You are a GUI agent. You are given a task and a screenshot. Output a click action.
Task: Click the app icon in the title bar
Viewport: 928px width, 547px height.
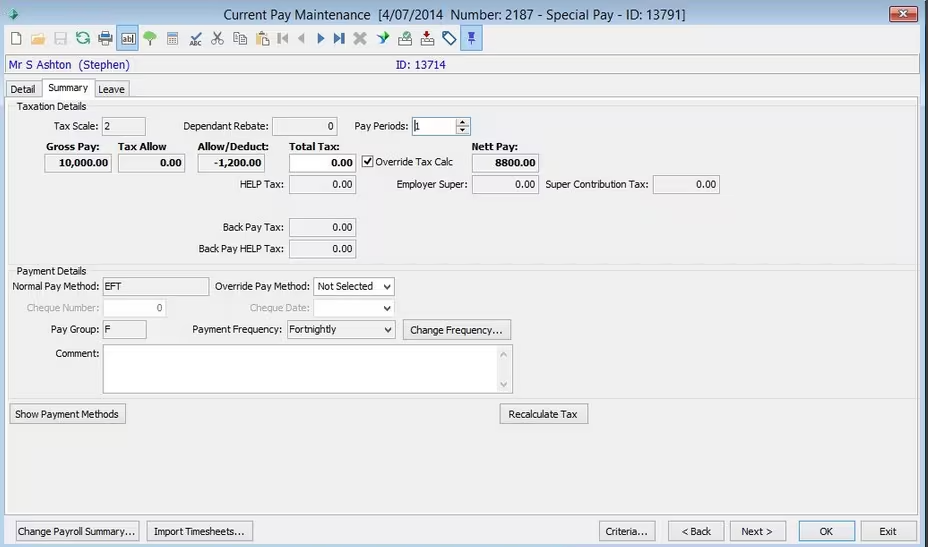click(x=12, y=14)
